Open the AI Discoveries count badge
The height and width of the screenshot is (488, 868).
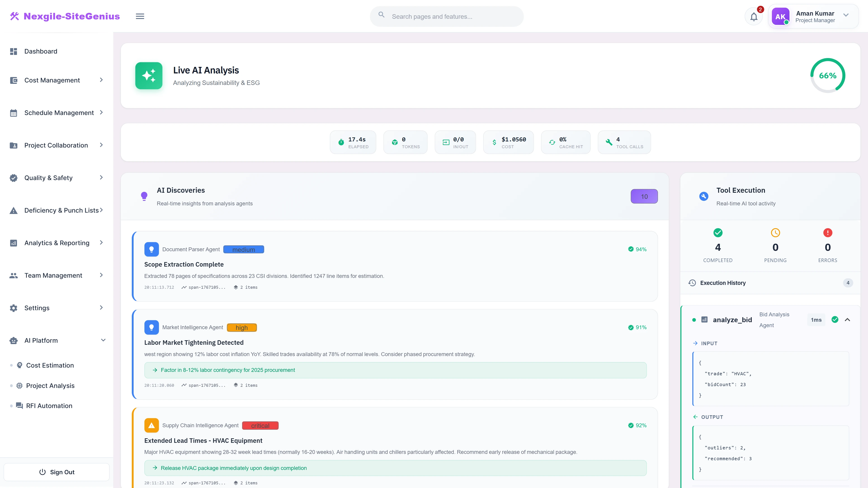click(644, 196)
